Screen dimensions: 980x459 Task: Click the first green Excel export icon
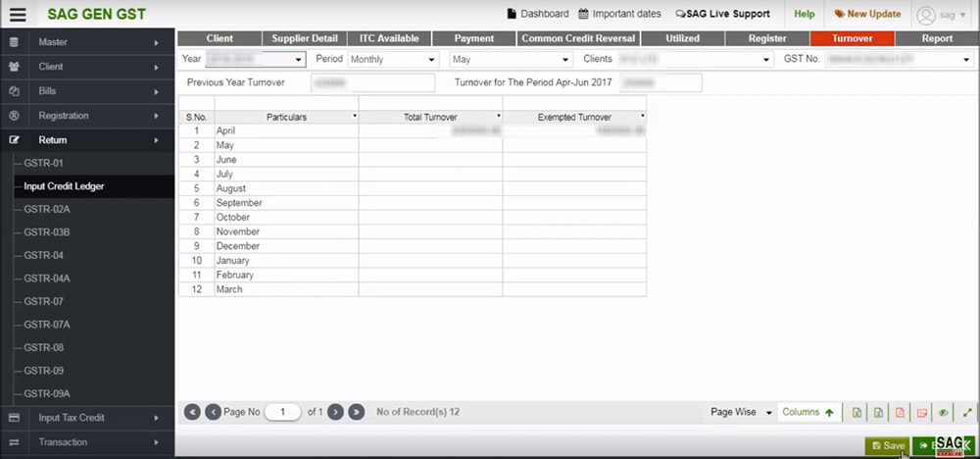(857, 413)
